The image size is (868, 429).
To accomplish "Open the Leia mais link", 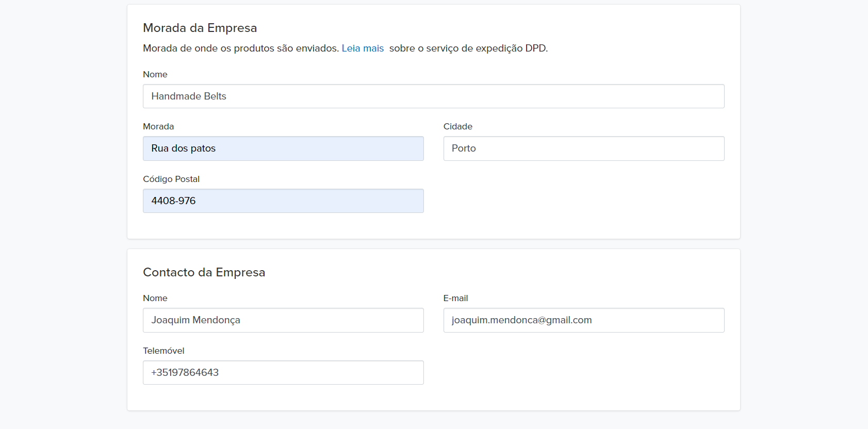I will (363, 48).
